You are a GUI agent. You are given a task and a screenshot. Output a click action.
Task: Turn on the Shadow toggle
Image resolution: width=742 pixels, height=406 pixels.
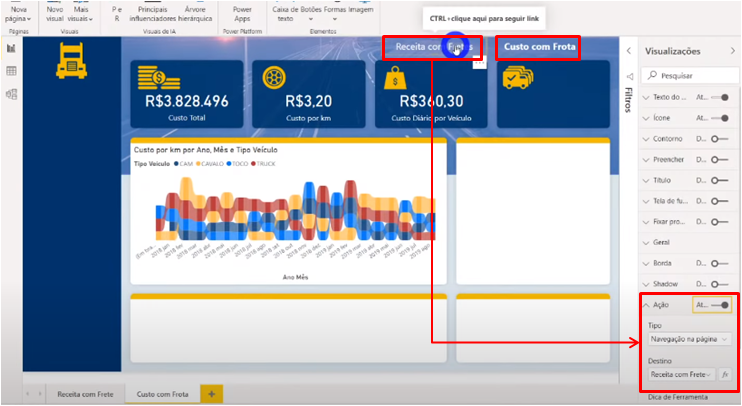tap(718, 284)
